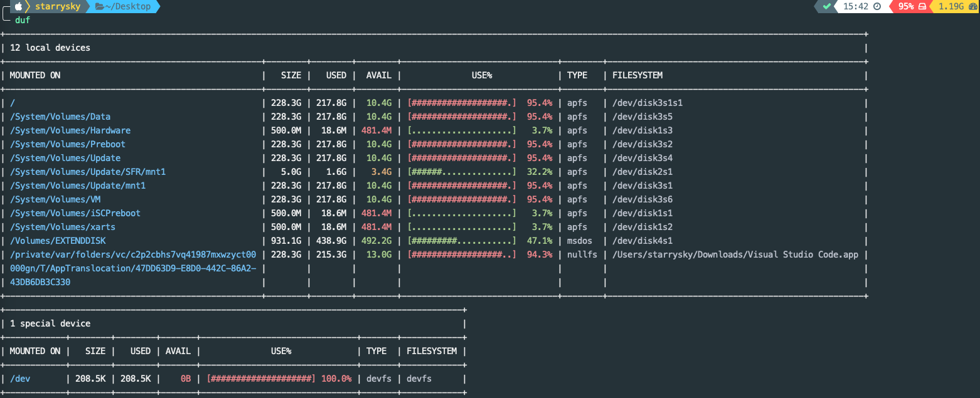Click TYPE header in special device table
This screenshot has width=980, height=398.
point(376,351)
